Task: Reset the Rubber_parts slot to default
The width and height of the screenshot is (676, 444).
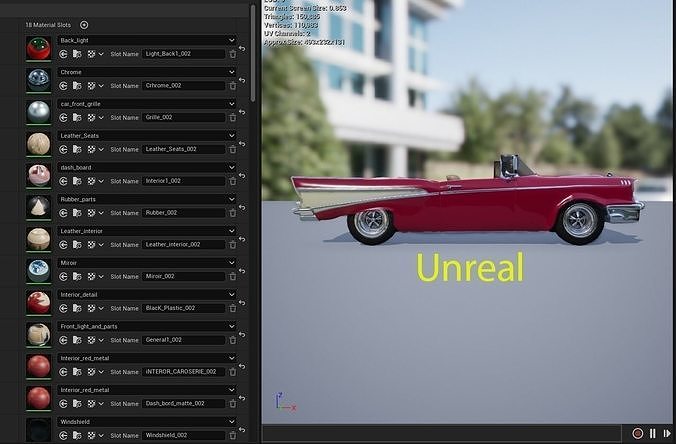Action: [242, 208]
